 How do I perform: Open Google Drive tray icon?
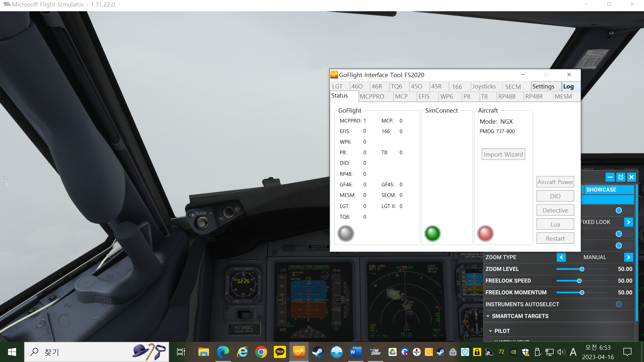[392, 352]
